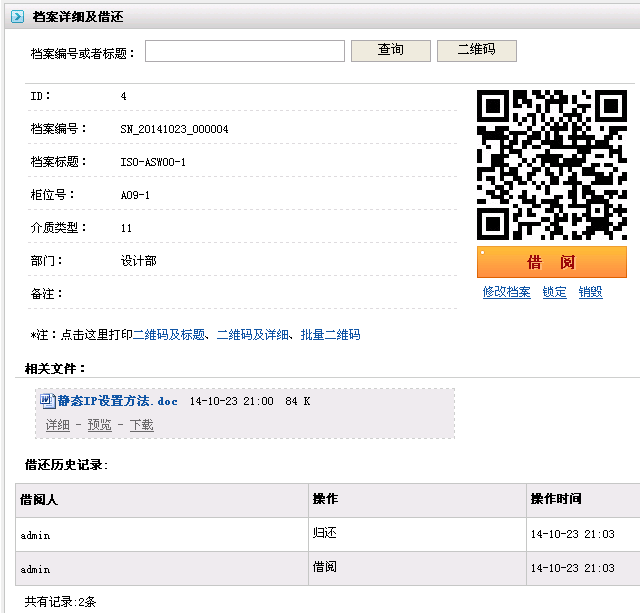Select the 介质类型 value 11
Viewport: 640px width, 613px height.
point(126,228)
